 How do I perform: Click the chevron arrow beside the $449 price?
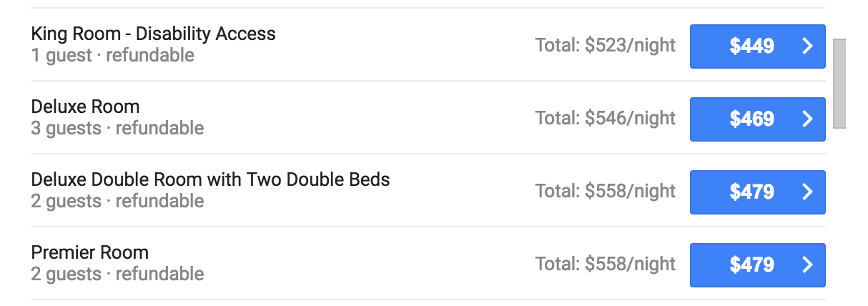(x=807, y=46)
